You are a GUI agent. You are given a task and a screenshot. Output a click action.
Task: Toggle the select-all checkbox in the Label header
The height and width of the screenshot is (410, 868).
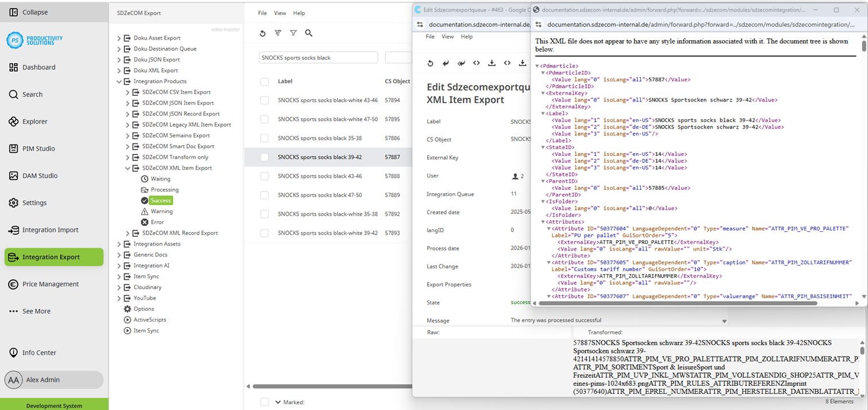[x=264, y=81]
